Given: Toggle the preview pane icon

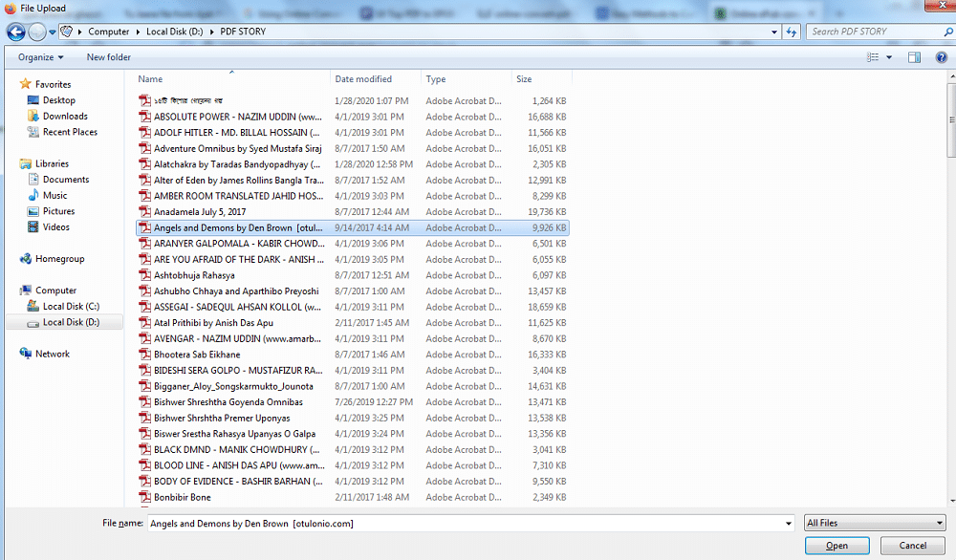Looking at the screenshot, I should (x=914, y=57).
